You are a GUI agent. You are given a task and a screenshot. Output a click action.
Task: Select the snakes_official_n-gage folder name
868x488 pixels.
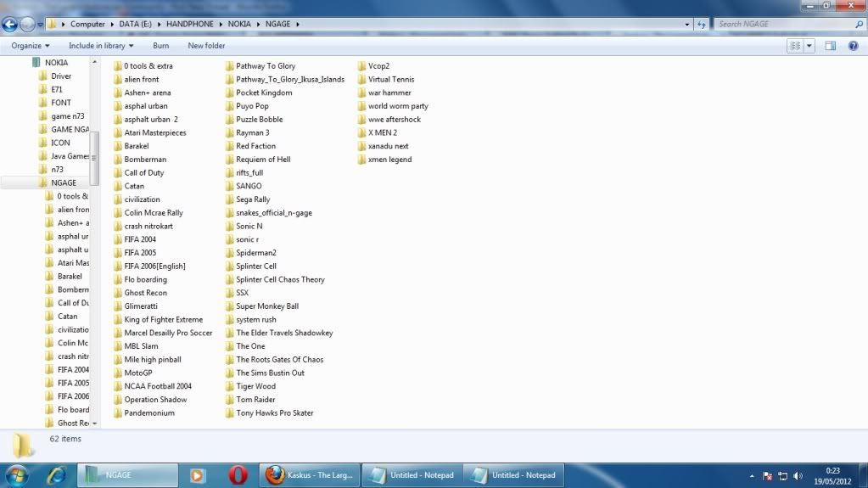pyautogui.click(x=274, y=213)
